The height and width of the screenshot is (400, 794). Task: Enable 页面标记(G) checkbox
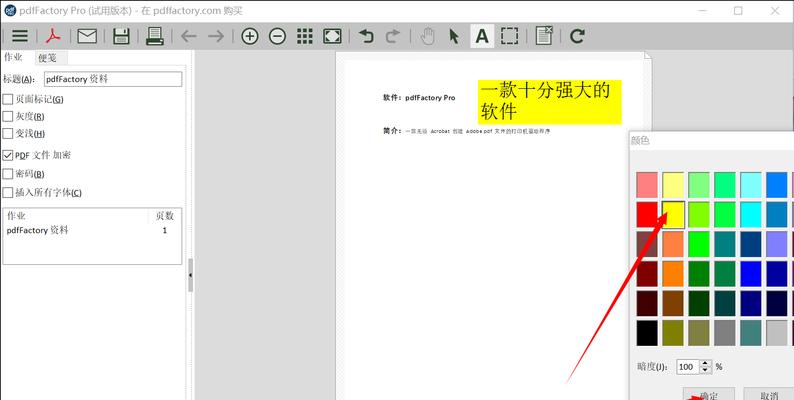(8, 99)
